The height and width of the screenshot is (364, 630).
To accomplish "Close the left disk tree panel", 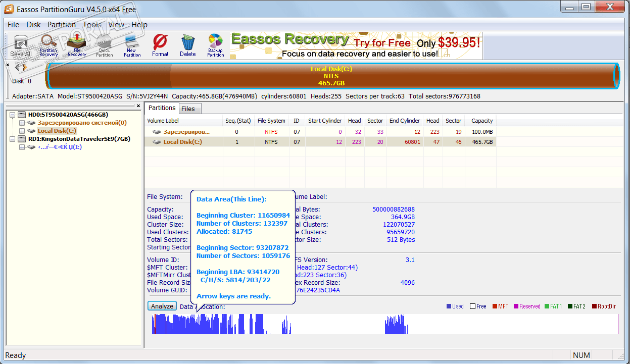I will click(139, 106).
